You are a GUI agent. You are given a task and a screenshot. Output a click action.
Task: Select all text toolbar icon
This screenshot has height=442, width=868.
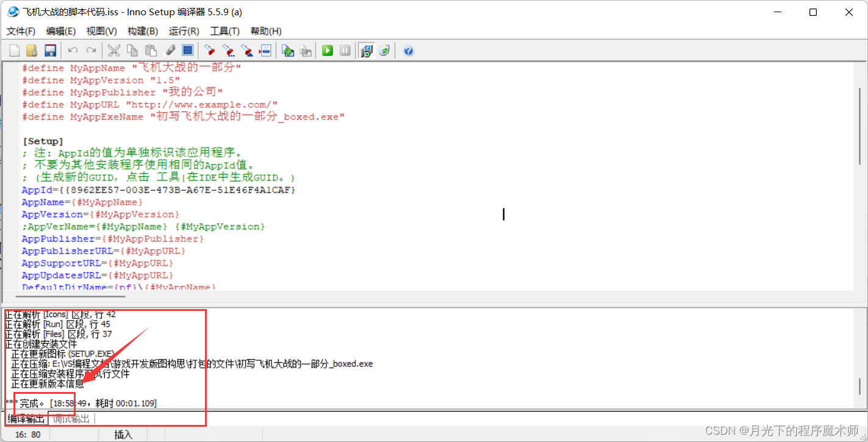click(188, 51)
